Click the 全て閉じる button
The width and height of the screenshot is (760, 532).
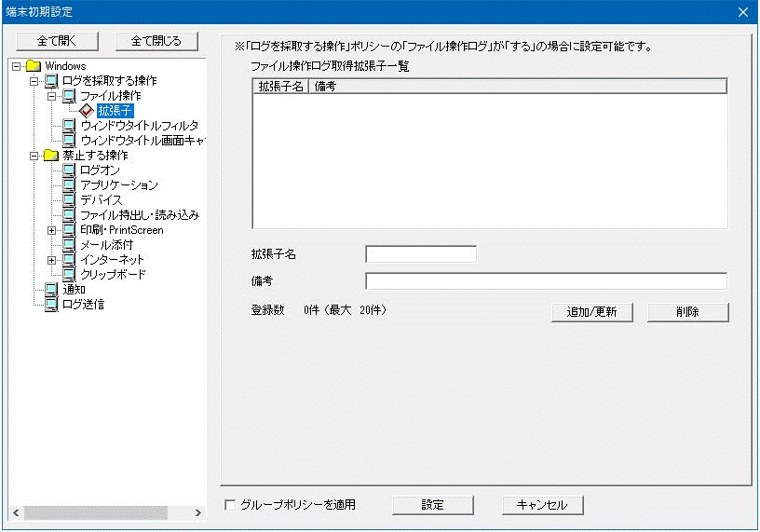pos(156,41)
